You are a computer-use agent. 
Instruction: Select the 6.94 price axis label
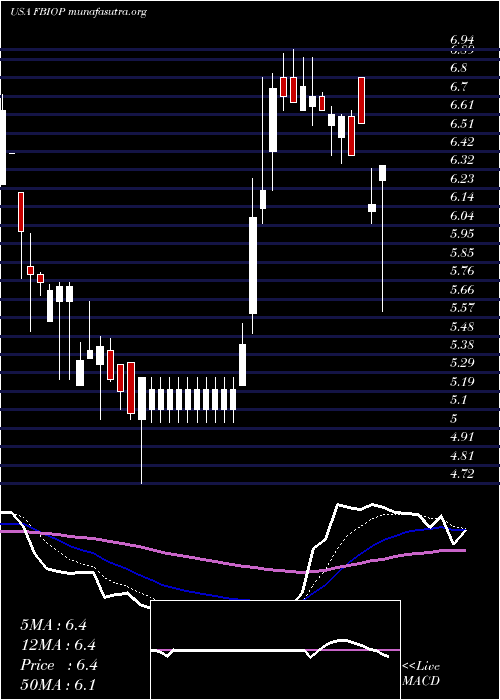pyautogui.click(x=462, y=41)
